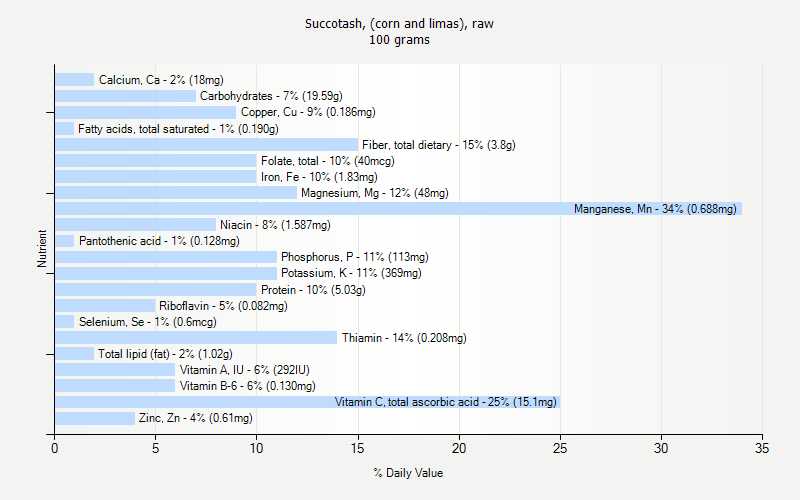Click the '% Daily Value' x-axis title
Viewport: 800px width, 500px height.
pos(408,473)
